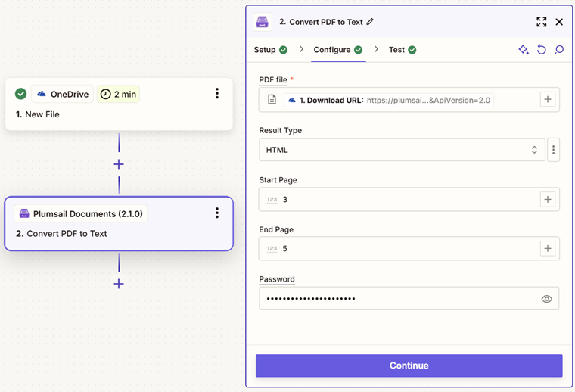This screenshot has width=575, height=392.
Task: Click the Plumsail Documents app icon in panel header
Action: 263,22
